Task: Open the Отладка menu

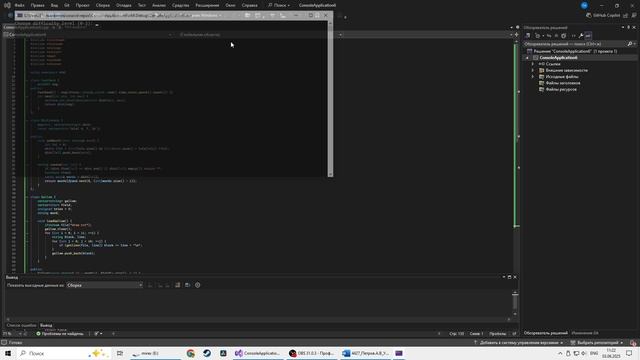Action: (x=123, y=5)
